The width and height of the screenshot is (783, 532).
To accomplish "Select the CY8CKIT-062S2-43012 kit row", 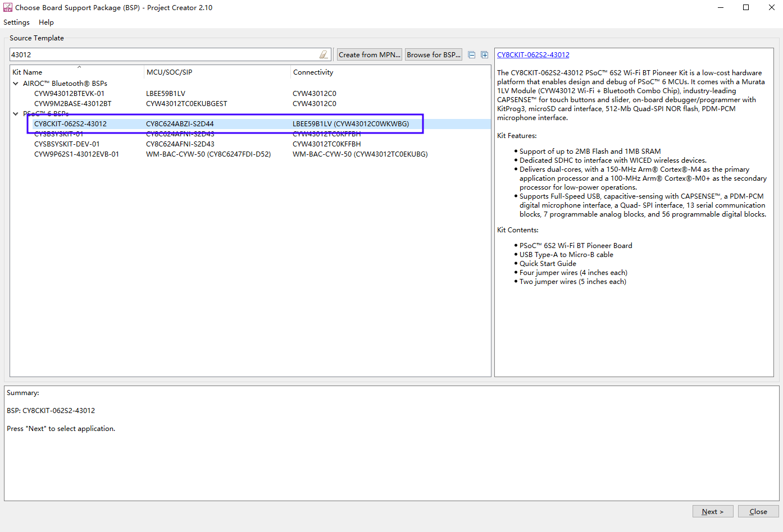I will [x=251, y=123].
